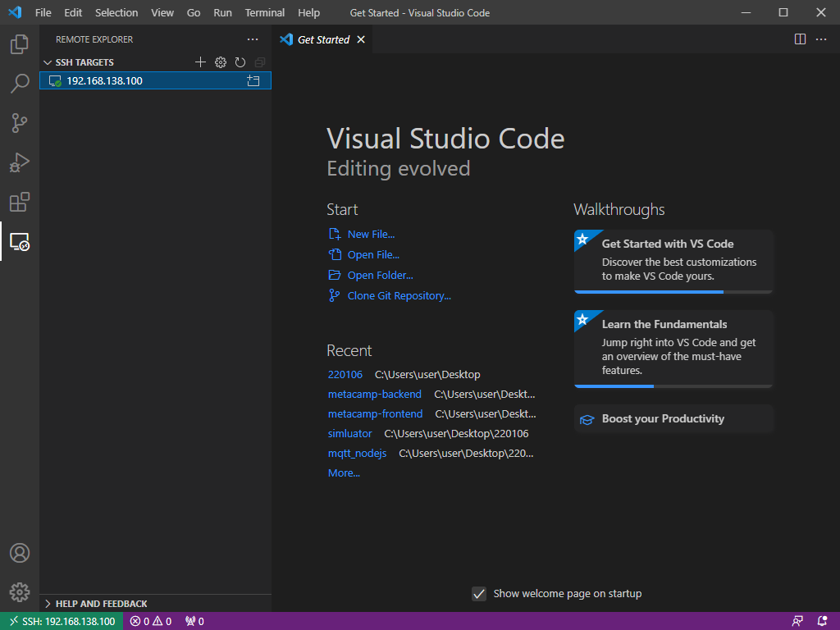Click the New File... link

point(371,234)
